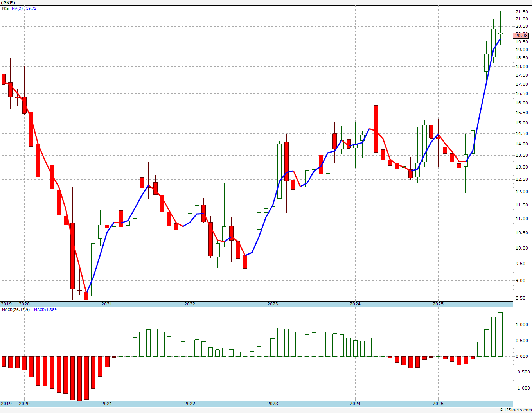Select 2020 on the price chart time axis
The image size is (532, 413).
click(x=24, y=304)
